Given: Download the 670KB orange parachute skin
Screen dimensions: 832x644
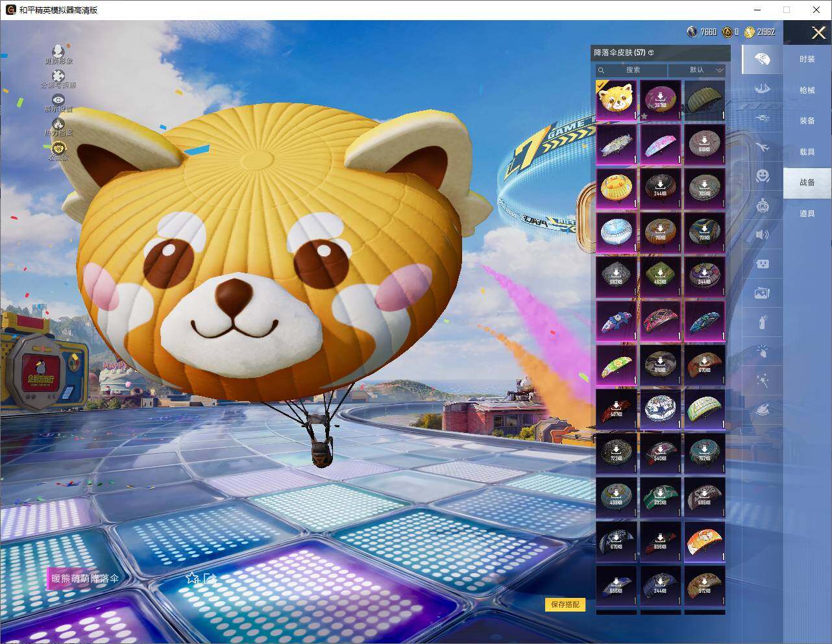Looking at the screenshot, I should tap(705, 365).
